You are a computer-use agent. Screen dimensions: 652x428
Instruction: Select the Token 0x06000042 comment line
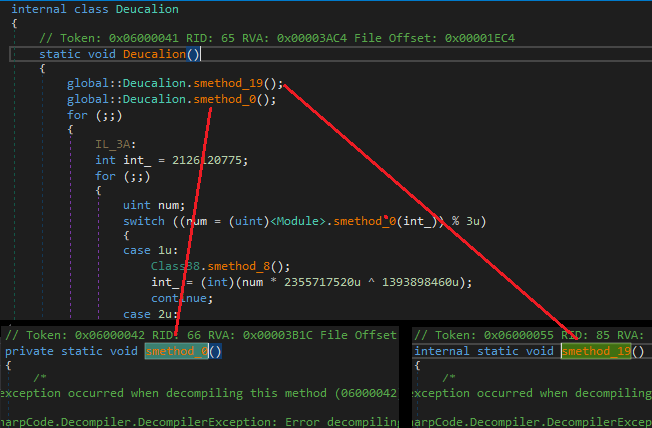pos(201,335)
